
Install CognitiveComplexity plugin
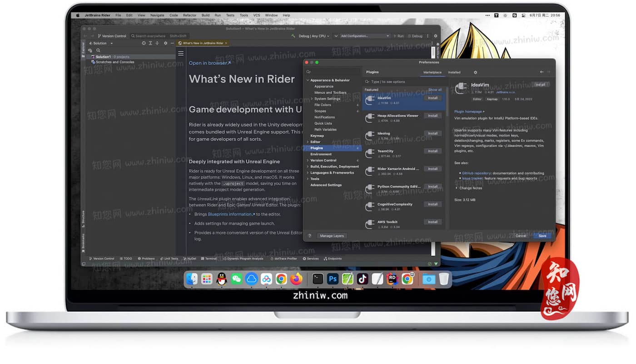pyautogui.click(x=433, y=204)
